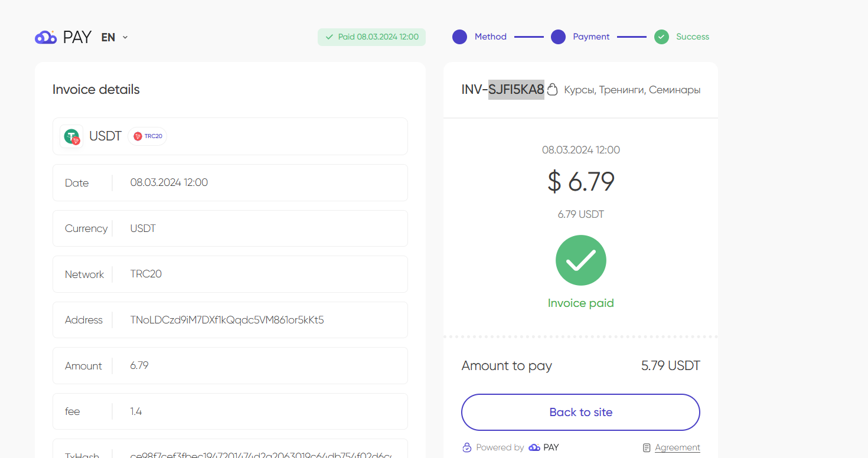Click the bag icon next to invoice number
The image size is (868, 458).
click(552, 90)
